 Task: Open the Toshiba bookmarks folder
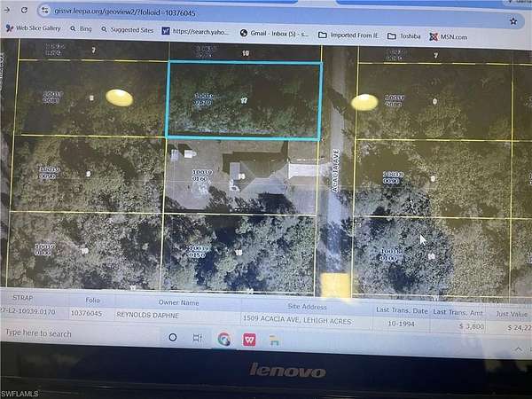click(404, 36)
